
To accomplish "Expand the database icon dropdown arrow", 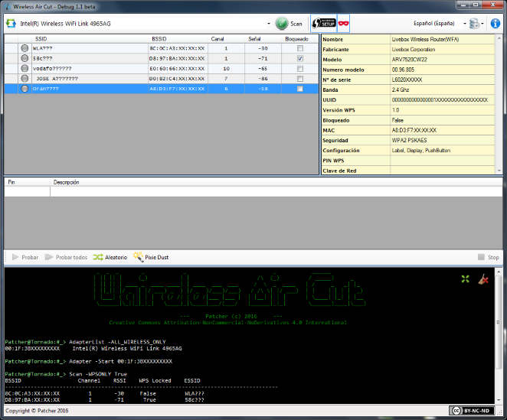I will [483, 24].
